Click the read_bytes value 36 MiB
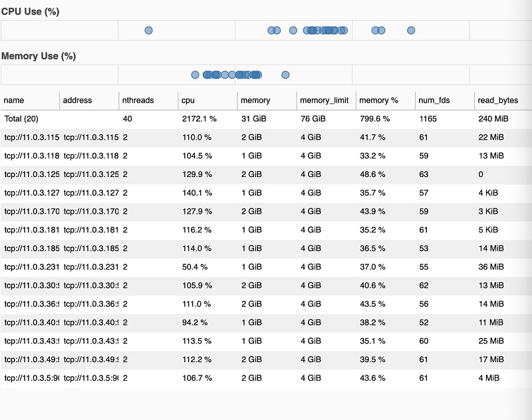The width and height of the screenshot is (532, 420). pyautogui.click(x=491, y=267)
